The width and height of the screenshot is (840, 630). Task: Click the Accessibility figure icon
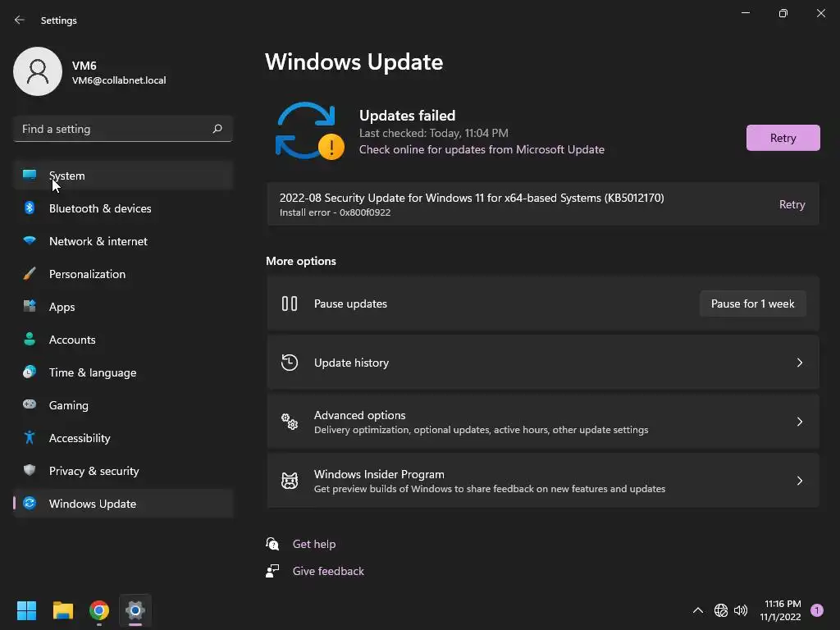click(30, 438)
